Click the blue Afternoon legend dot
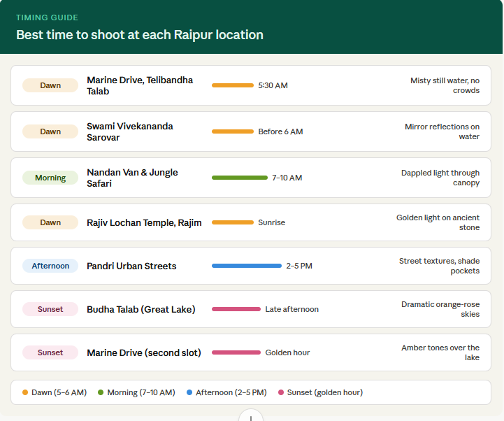504x421 pixels. point(189,392)
